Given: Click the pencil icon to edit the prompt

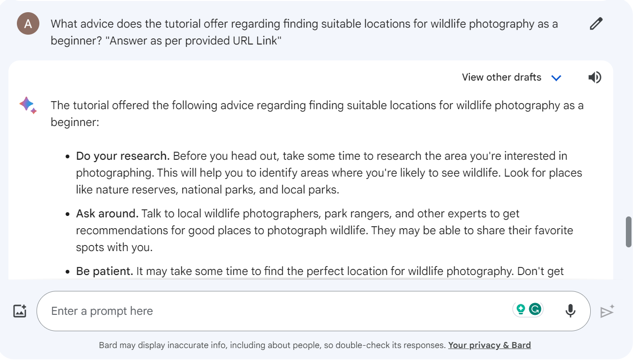Looking at the screenshot, I should (x=596, y=23).
